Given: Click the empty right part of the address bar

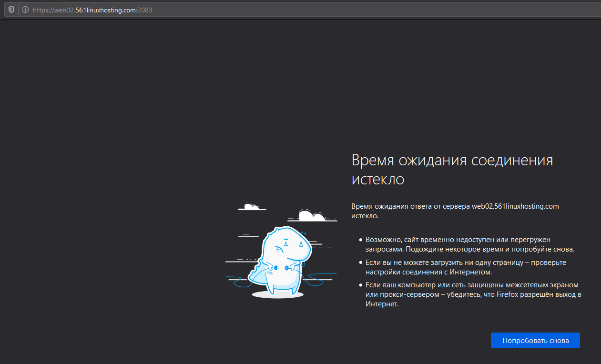Looking at the screenshot, I should coord(381,10).
